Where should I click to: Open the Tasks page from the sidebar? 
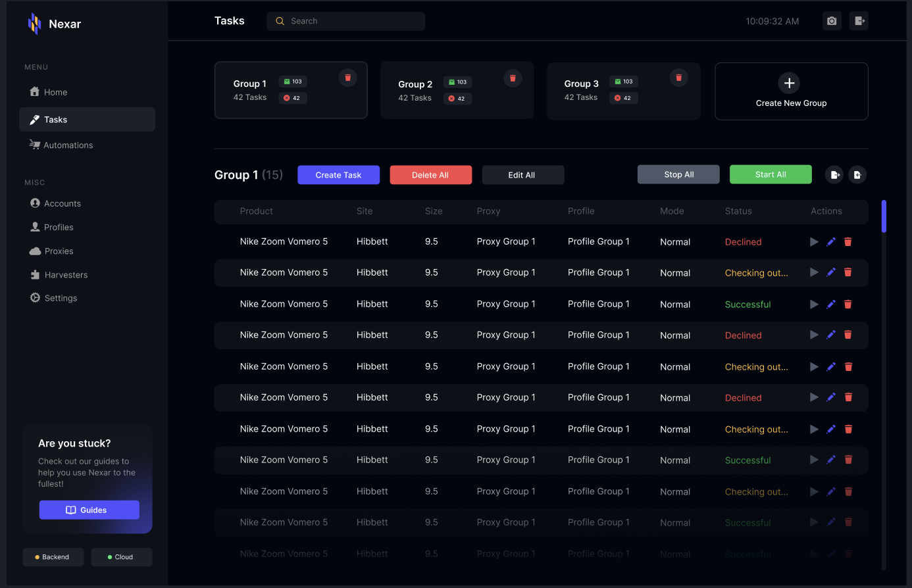[87, 120]
